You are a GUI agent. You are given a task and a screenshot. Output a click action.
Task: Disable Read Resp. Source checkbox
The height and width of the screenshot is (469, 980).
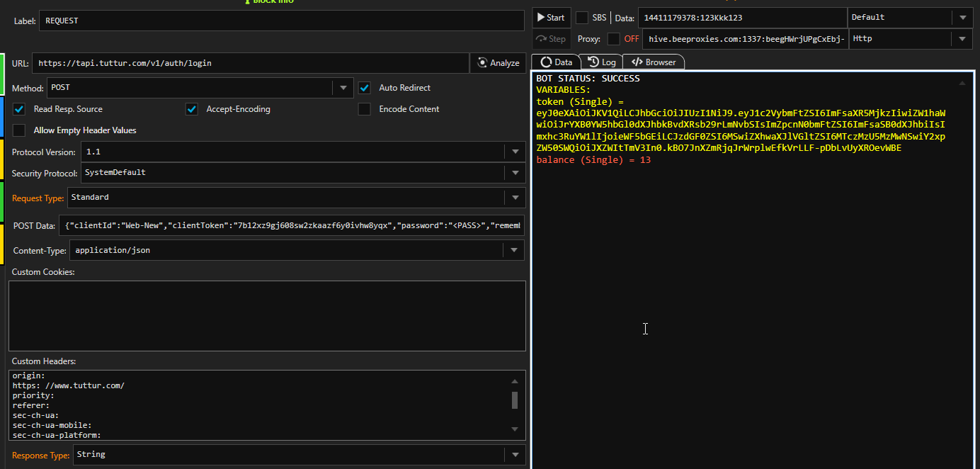pyautogui.click(x=19, y=109)
